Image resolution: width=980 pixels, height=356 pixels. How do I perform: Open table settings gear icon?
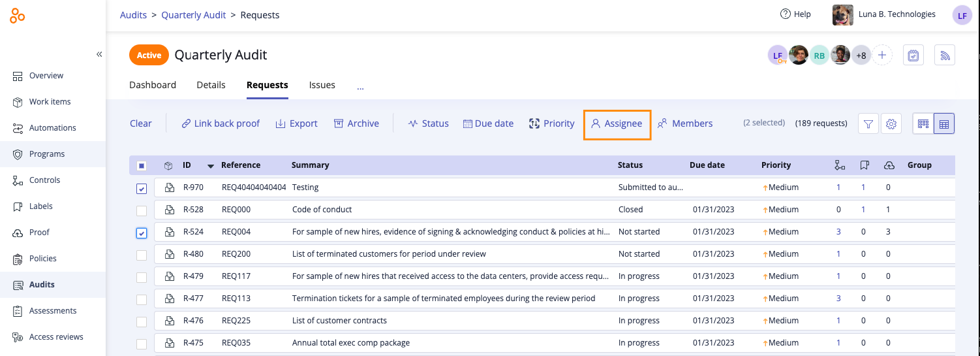(892, 123)
